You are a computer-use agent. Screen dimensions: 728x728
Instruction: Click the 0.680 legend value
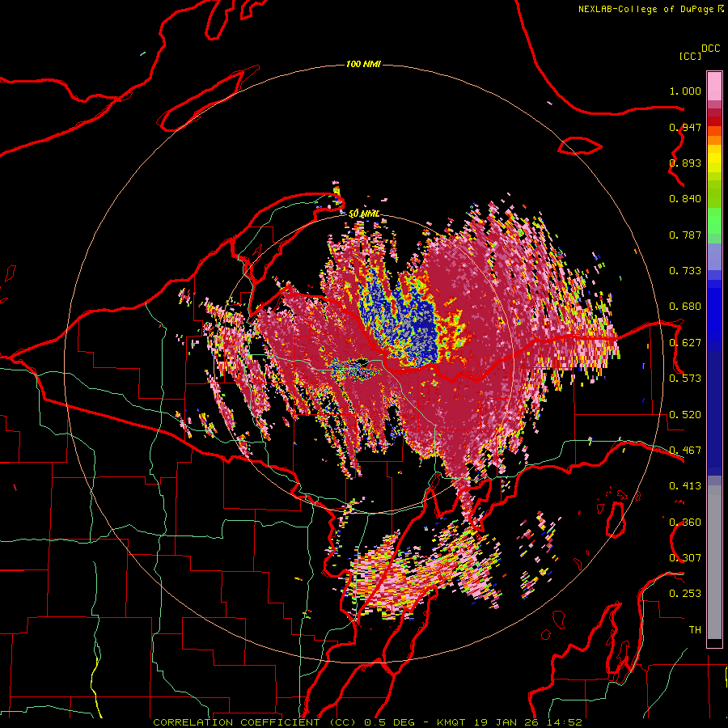(x=685, y=307)
